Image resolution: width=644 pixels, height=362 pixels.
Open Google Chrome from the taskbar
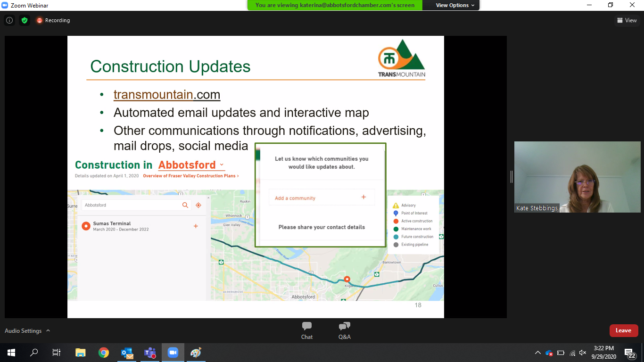pyautogui.click(x=104, y=353)
